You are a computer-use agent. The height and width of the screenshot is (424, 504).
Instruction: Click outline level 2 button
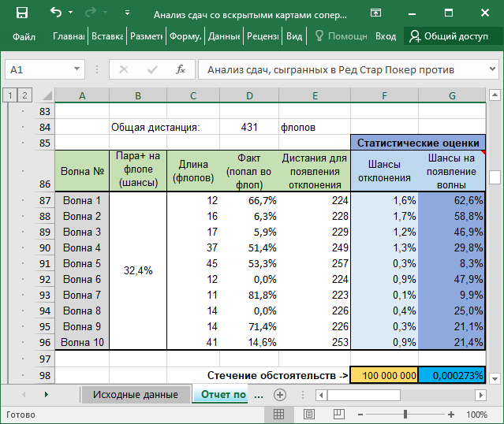coord(24,95)
